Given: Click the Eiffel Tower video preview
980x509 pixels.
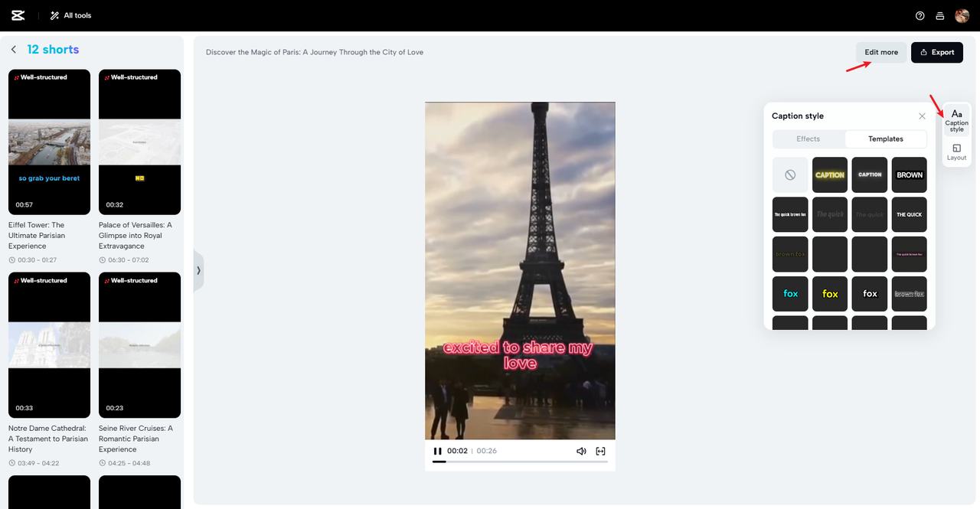Looking at the screenshot, I should [x=520, y=270].
